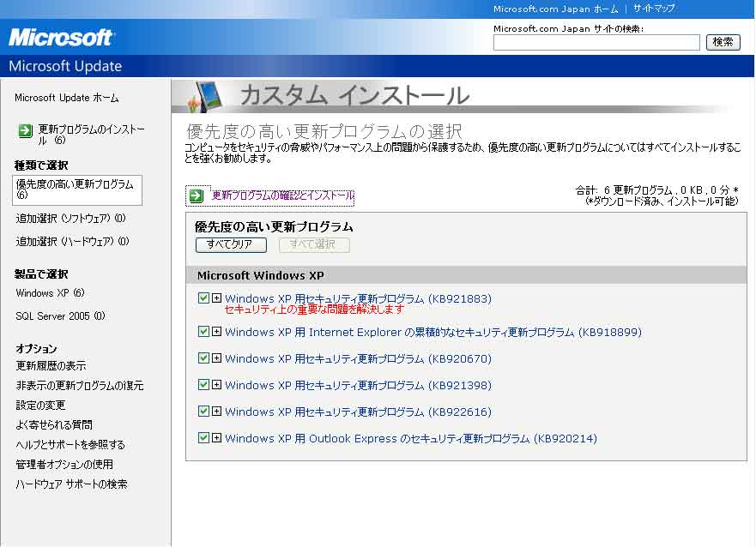Expand details for Outlook Express KB920214 update
The height and width of the screenshot is (547, 756).
click(x=216, y=437)
